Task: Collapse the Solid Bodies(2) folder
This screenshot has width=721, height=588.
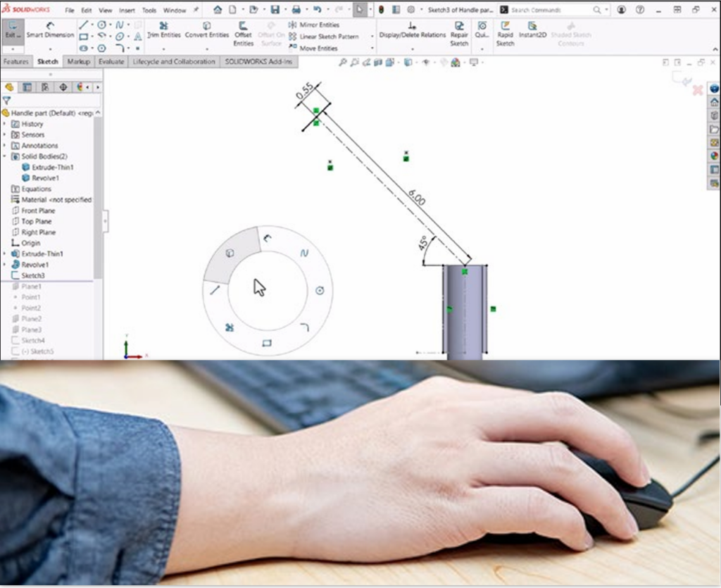Action: (5, 156)
